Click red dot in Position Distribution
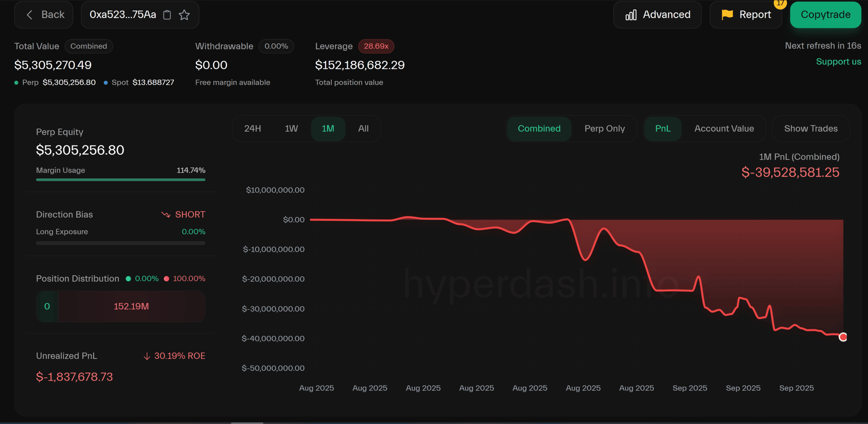 [166, 279]
